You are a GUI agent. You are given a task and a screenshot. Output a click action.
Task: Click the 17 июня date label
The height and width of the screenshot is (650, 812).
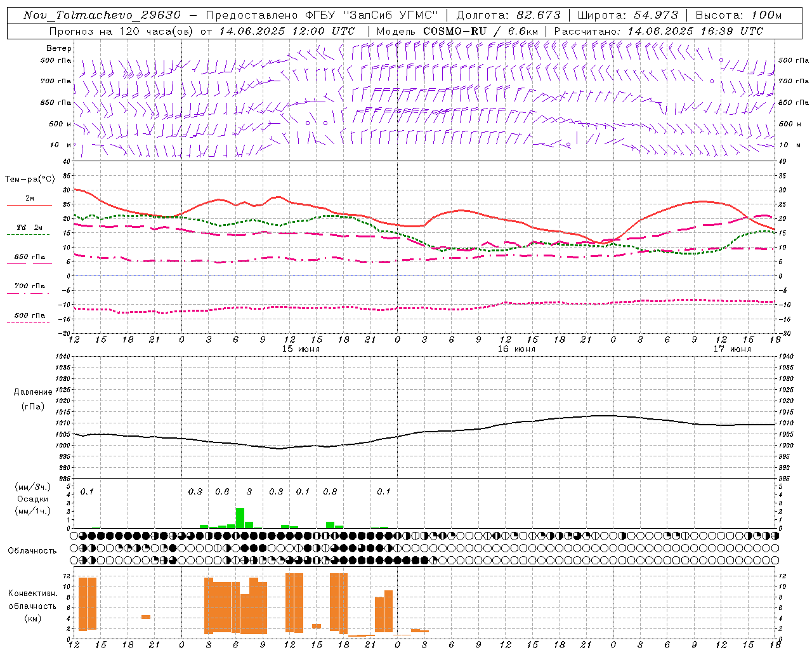click(x=732, y=349)
